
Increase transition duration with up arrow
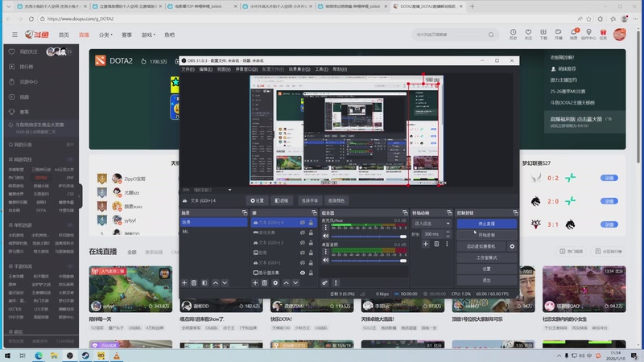pos(448,232)
